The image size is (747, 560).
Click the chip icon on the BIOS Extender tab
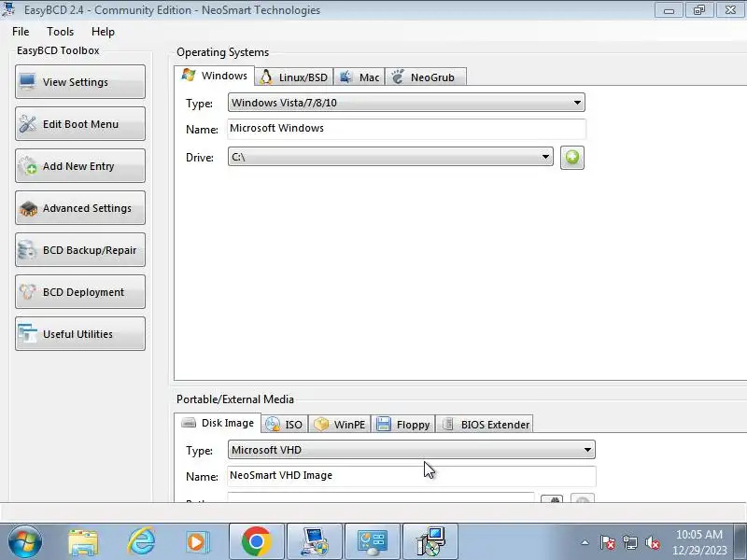point(448,424)
